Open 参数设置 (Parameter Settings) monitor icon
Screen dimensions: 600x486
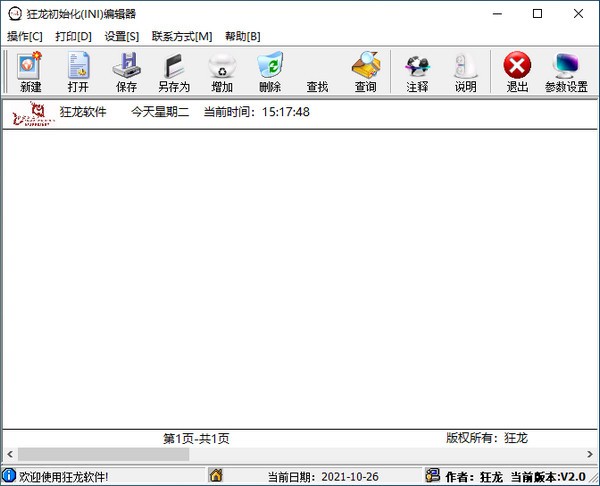(566, 65)
